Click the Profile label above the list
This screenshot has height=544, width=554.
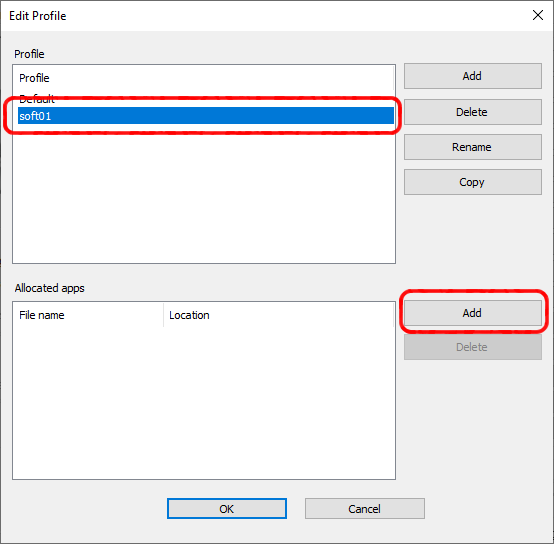click(x=29, y=54)
